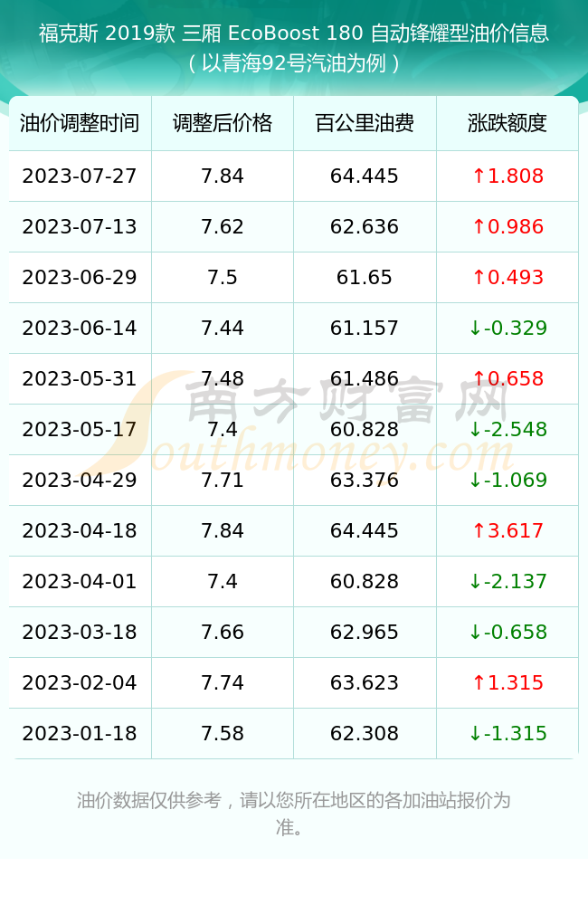
Task: Click the red up arrow beside 3.617
Action: [479, 531]
